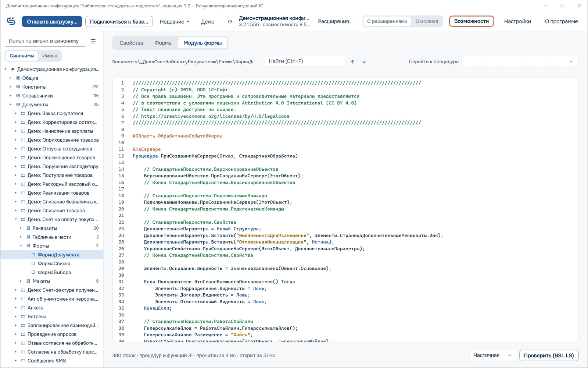The height and width of the screenshot is (368, 588).
Task: Show tree by Синонимы
Action: (x=22, y=56)
